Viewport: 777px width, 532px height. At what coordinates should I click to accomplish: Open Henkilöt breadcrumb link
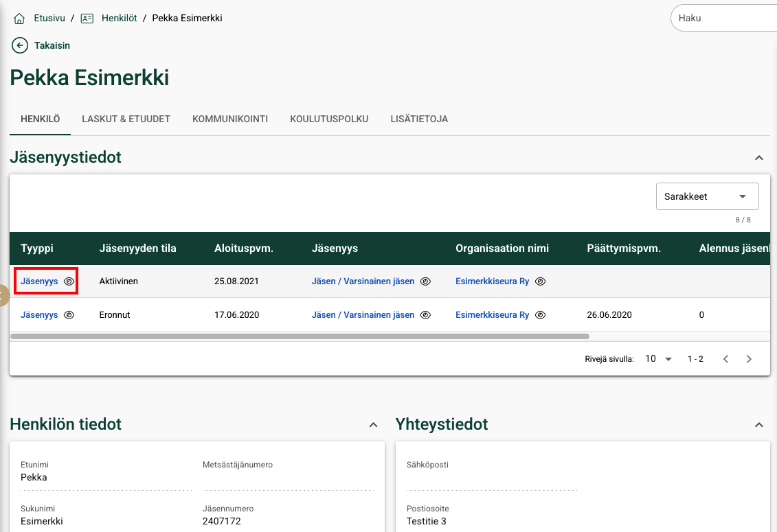tap(120, 18)
